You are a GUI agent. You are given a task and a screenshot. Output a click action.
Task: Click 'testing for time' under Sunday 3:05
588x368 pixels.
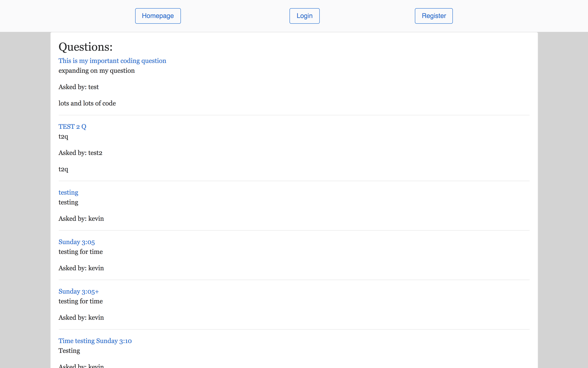[x=80, y=252]
